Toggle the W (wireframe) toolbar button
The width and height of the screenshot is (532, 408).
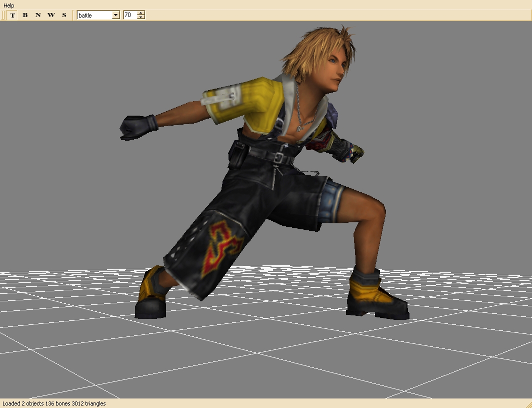click(x=51, y=16)
